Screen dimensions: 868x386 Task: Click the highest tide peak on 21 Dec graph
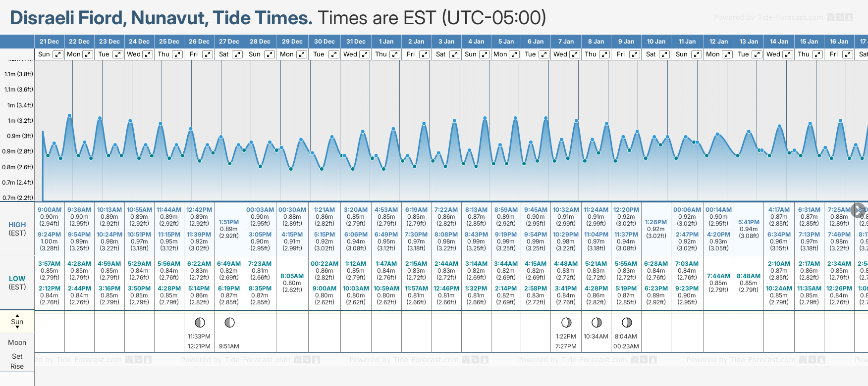(69, 115)
